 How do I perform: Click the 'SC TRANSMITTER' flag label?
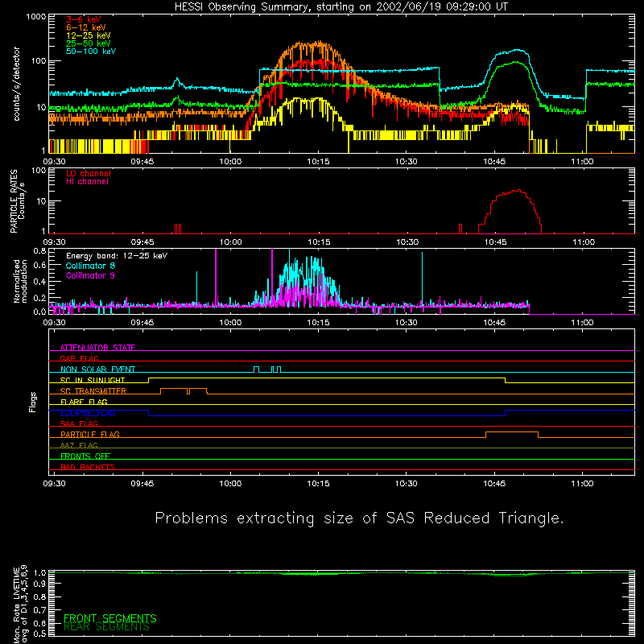pyautogui.click(x=93, y=391)
